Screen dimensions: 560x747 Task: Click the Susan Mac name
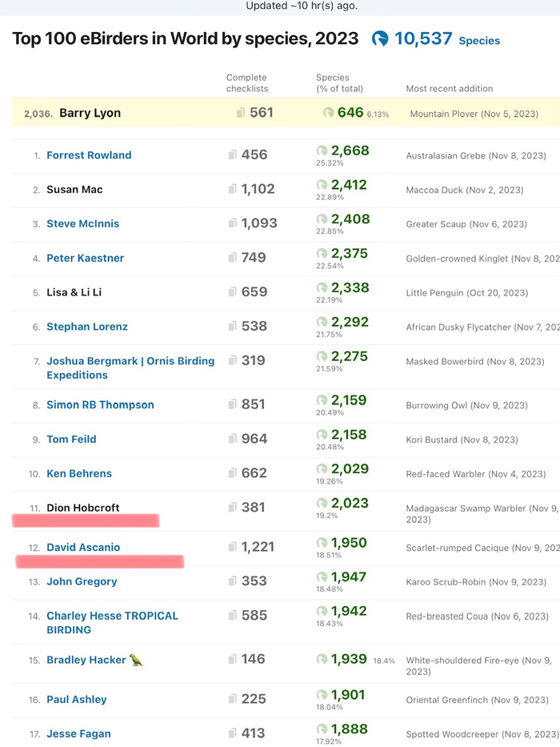point(74,190)
